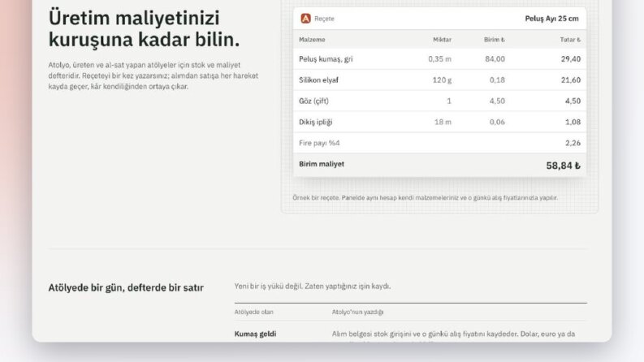Click the 'Peluş Ayı 25 cm' recipe title
The width and height of the screenshot is (644, 362).
point(551,19)
